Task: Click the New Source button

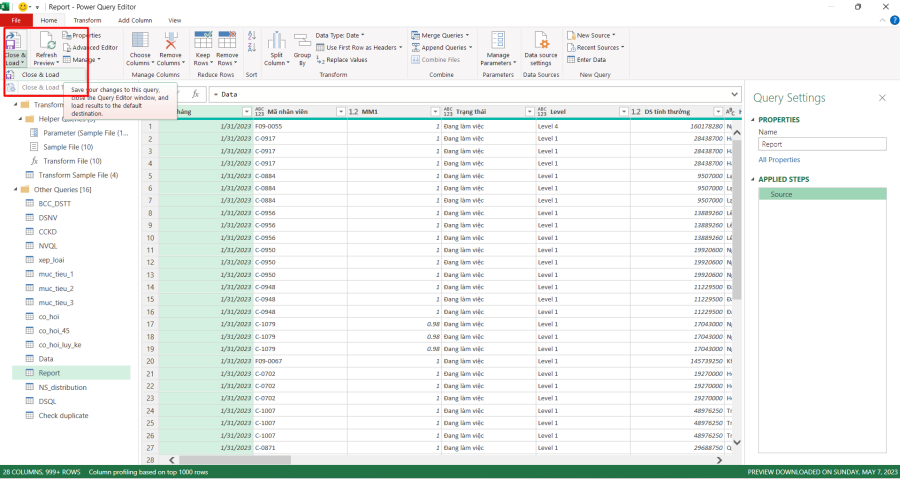Action: point(591,36)
